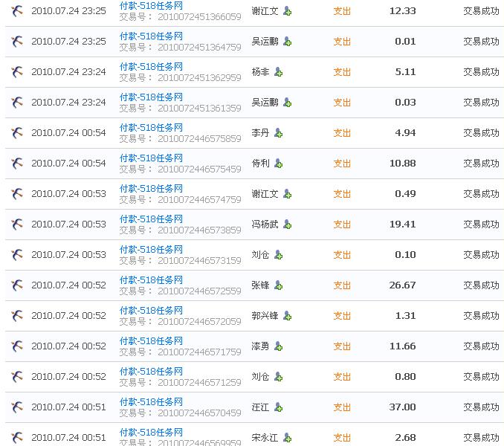The height and width of the screenshot is (446, 504).
Task: Click add-contact icon next to 郭兴锋
Action: point(287,316)
